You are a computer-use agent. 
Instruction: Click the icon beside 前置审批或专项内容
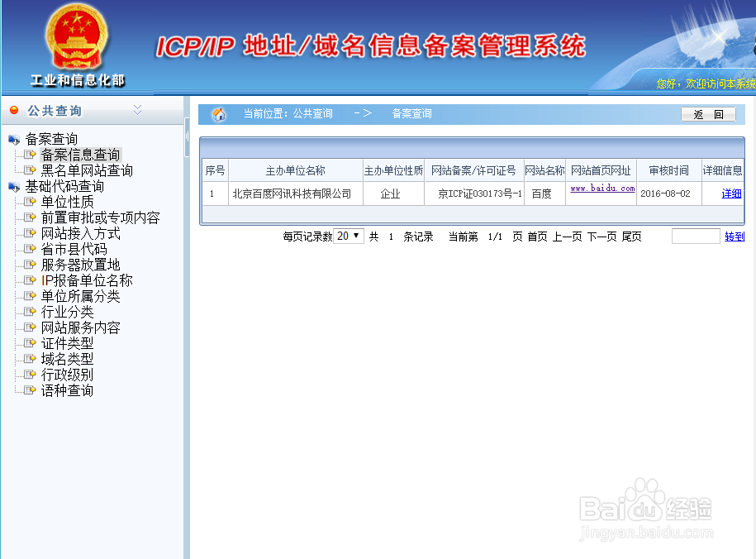30,217
